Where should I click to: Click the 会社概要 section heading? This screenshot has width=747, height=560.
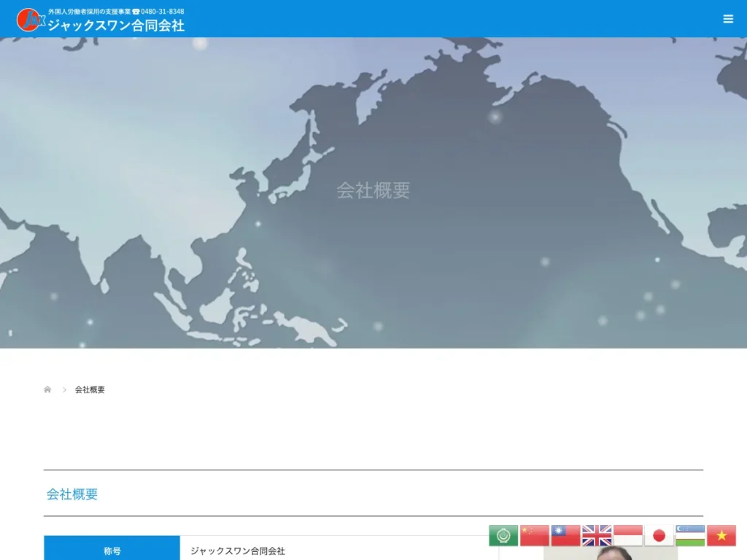pyautogui.click(x=72, y=494)
